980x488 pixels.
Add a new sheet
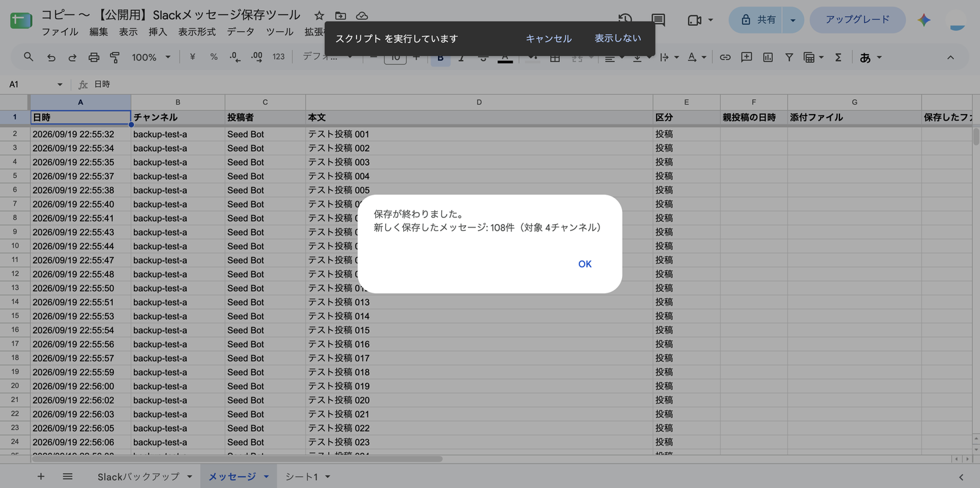(x=41, y=477)
